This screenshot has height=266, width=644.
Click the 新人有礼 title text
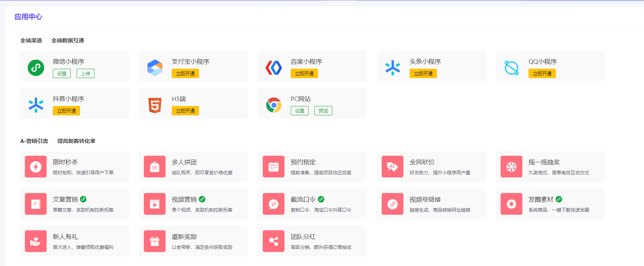click(65, 236)
